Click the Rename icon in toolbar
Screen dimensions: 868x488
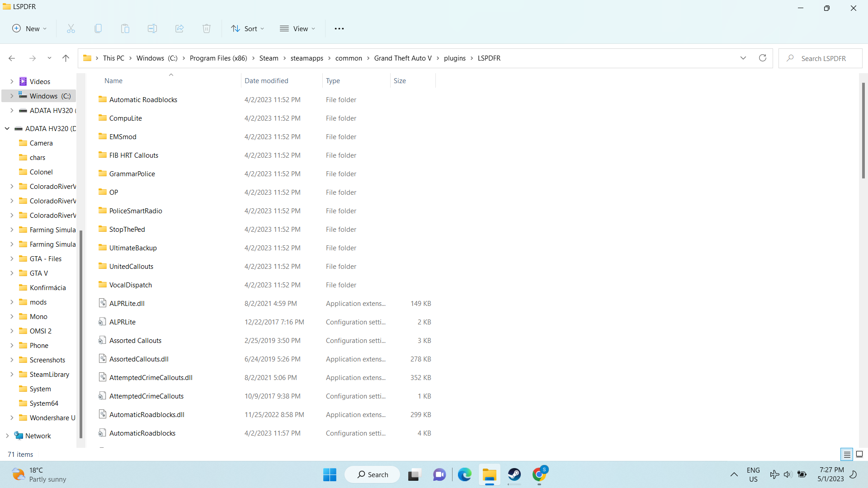pyautogui.click(x=152, y=28)
